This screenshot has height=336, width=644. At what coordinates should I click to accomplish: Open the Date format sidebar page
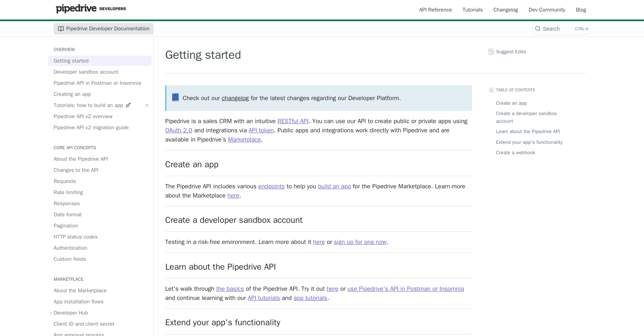click(x=100, y=214)
